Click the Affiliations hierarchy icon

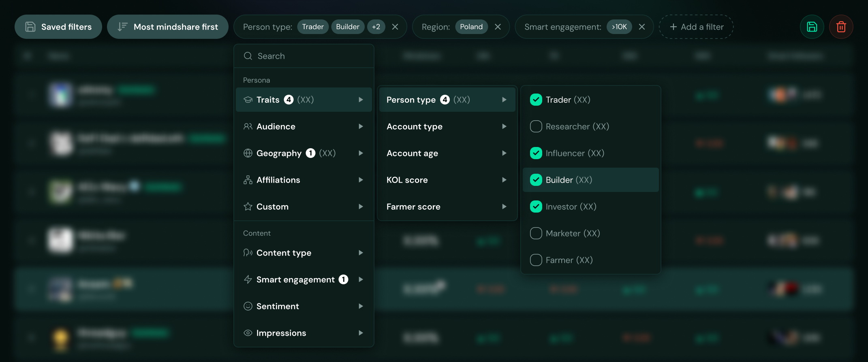(248, 180)
